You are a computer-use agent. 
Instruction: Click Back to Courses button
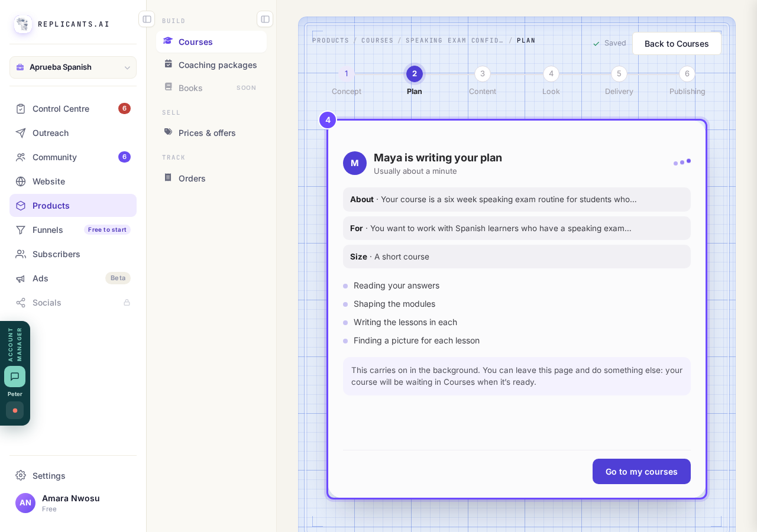point(677,44)
